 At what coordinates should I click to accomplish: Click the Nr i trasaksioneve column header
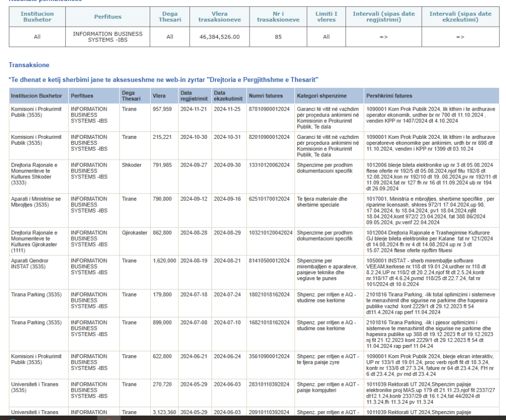pyautogui.click(x=278, y=17)
